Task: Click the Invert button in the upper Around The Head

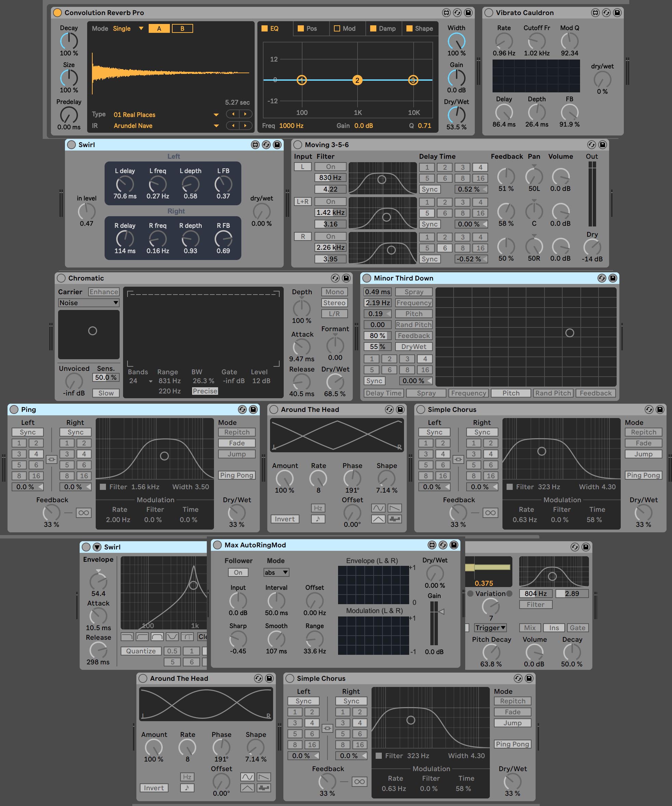Action: pos(285,519)
